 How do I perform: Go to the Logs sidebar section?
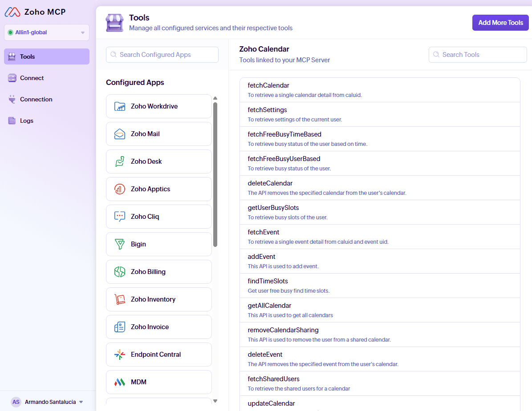tap(27, 121)
